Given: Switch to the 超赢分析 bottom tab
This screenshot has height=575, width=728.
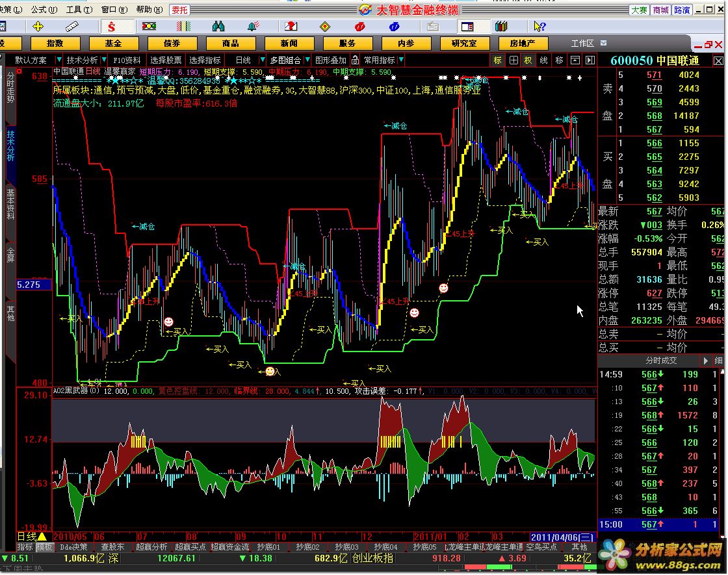Looking at the screenshot, I should coord(152,547).
